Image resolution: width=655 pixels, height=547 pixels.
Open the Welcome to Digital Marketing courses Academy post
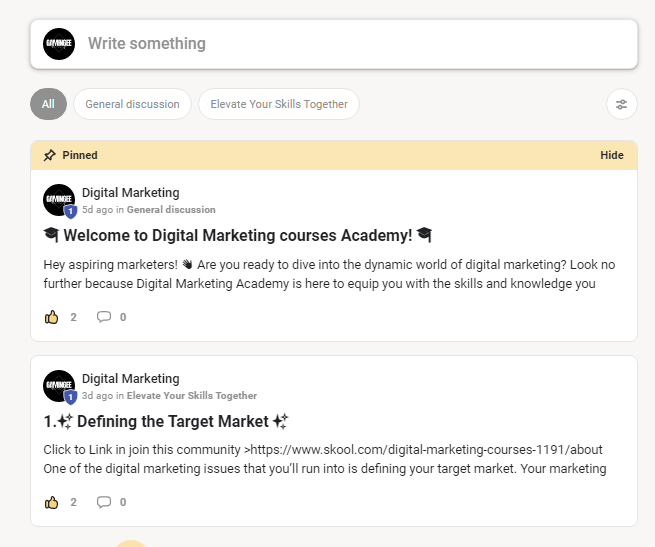(x=238, y=235)
